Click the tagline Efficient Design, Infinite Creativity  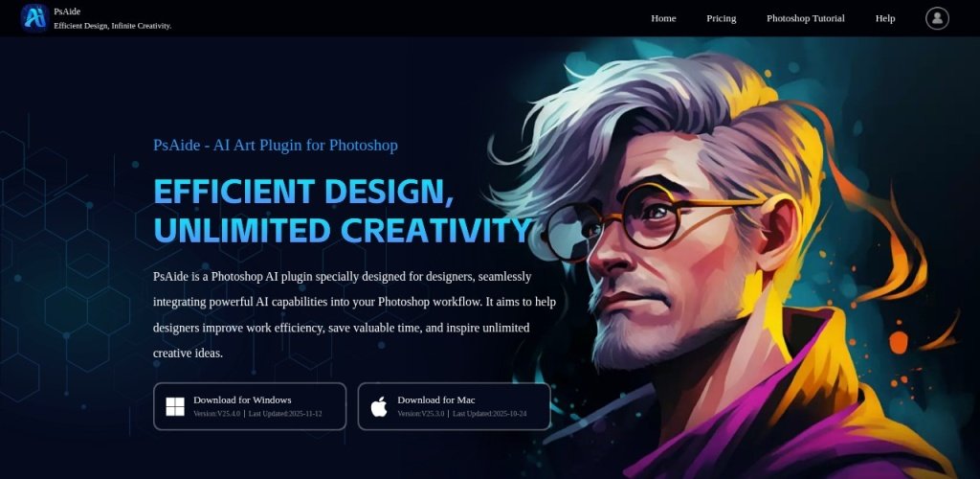tap(113, 26)
